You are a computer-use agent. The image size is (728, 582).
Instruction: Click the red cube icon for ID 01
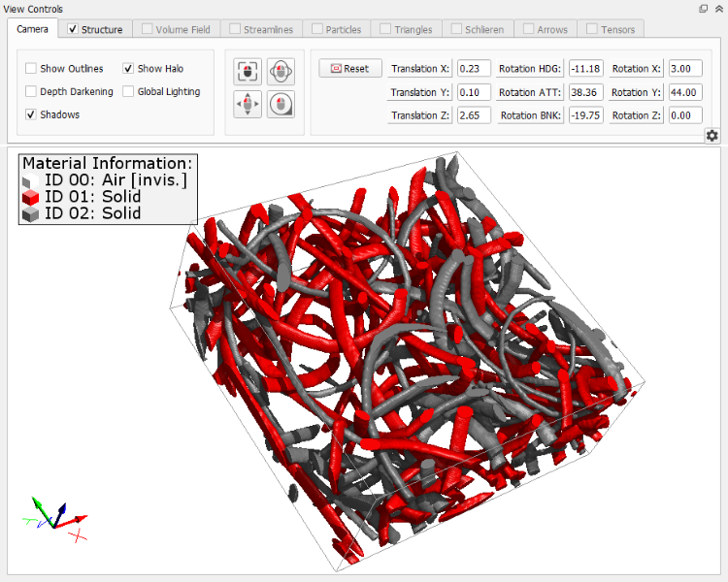click(x=31, y=197)
